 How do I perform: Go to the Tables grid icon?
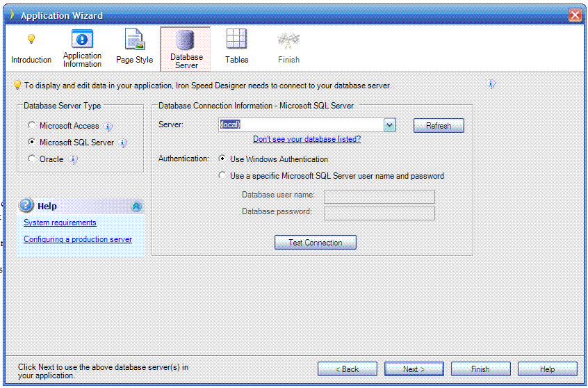236,39
